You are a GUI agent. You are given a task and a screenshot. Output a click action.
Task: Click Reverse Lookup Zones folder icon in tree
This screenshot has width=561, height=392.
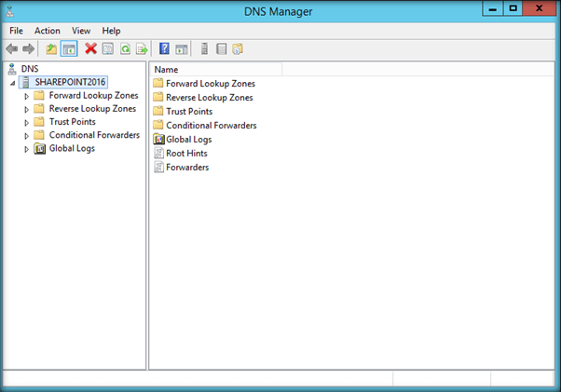(x=39, y=109)
